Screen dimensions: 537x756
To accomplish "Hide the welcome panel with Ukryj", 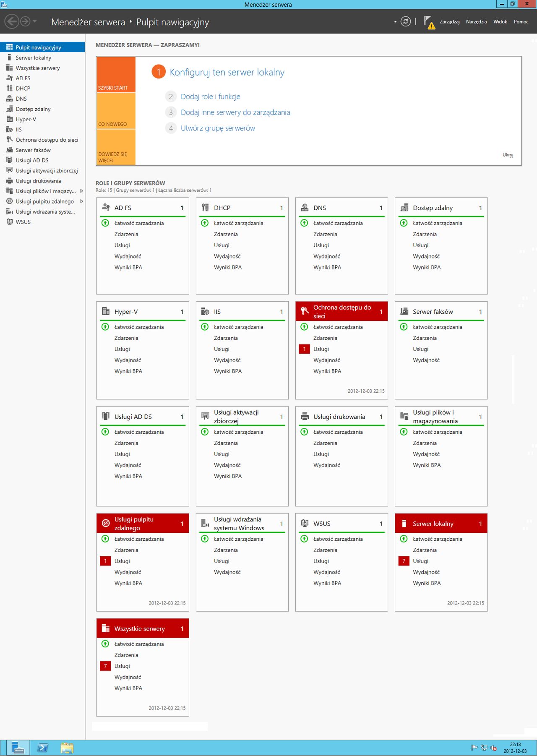I will pos(508,155).
